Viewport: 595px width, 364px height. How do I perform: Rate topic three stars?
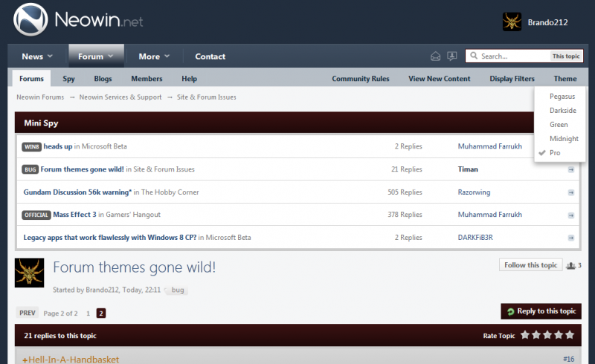coord(547,335)
